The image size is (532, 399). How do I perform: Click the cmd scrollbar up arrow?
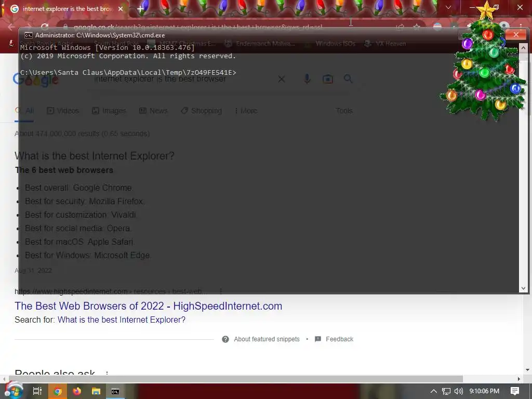(x=523, y=48)
